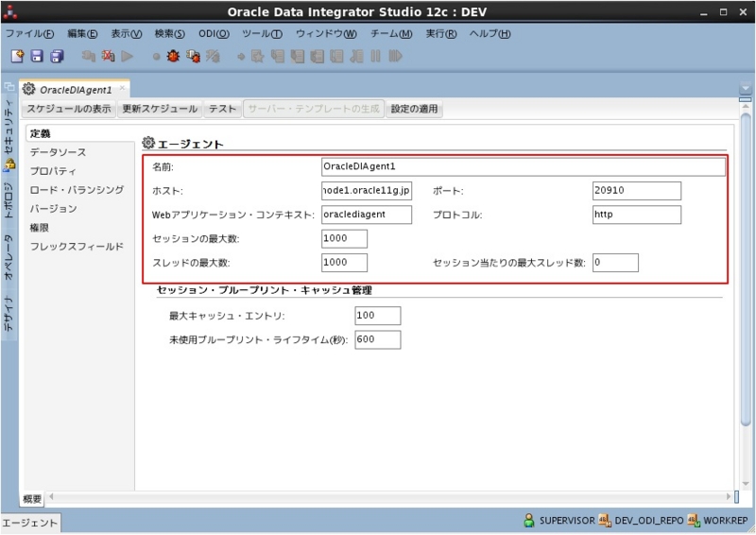Select the バージョン side tab
Viewport: 756px width, 535px height.
[x=54, y=209]
